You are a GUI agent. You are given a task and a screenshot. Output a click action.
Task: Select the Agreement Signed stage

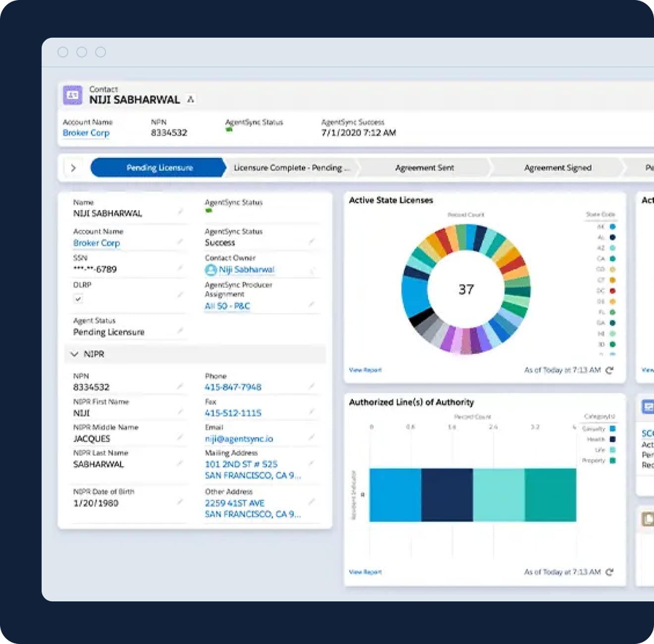point(558,168)
